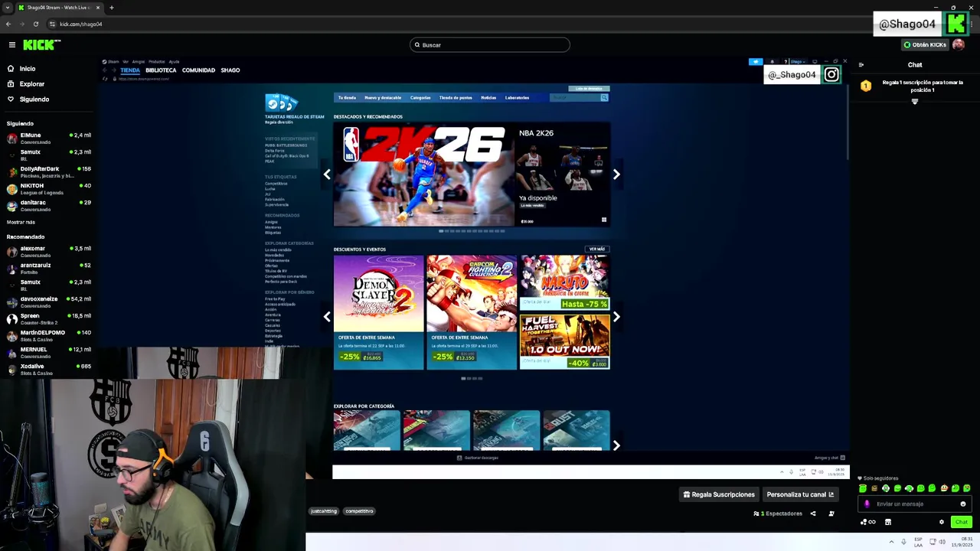The height and width of the screenshot is (551, 980).
Task: Next arrow in Explorar por categoría
Action: tap(616, 445)
